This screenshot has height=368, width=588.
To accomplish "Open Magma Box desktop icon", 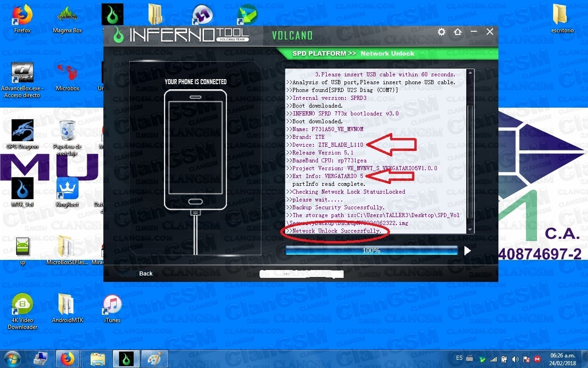I will point(68,19).
